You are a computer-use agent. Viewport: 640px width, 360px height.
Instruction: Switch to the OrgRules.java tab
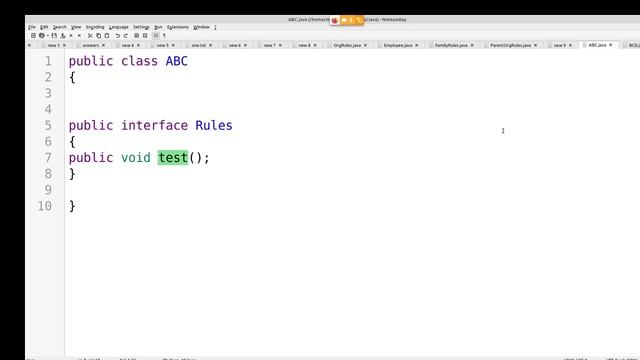(x=347, y=45)
